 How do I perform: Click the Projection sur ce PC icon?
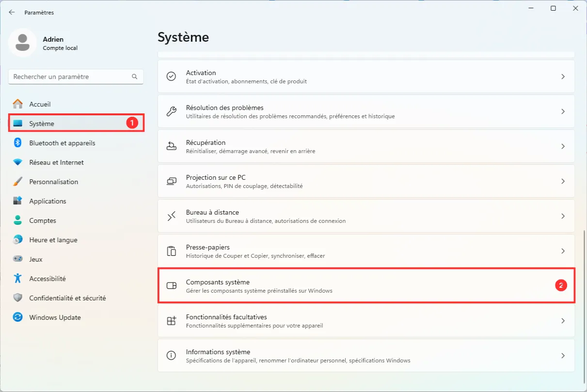coord(171,181)
